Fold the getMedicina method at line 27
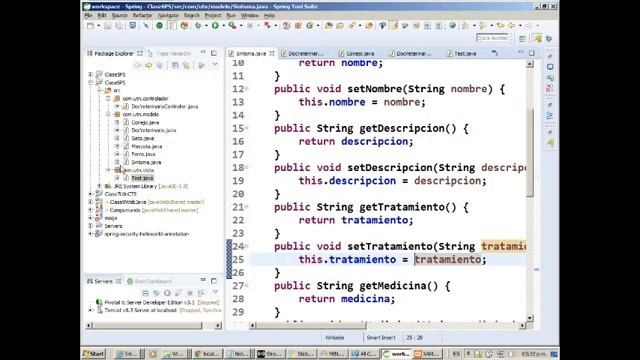Viewport: 640px width, 360px height. coord(247,286)
